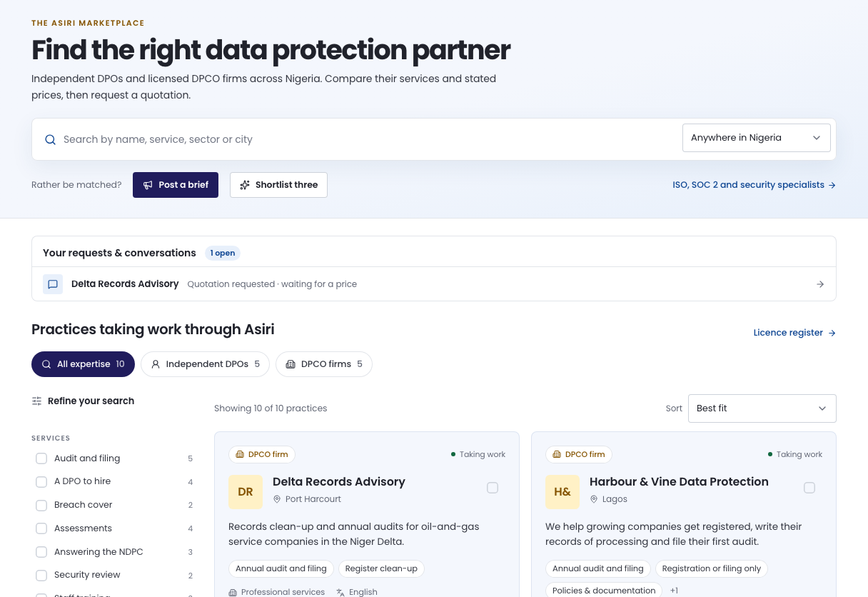Click the H& avatar on the Harbour & Vine card

click(562, 492)
